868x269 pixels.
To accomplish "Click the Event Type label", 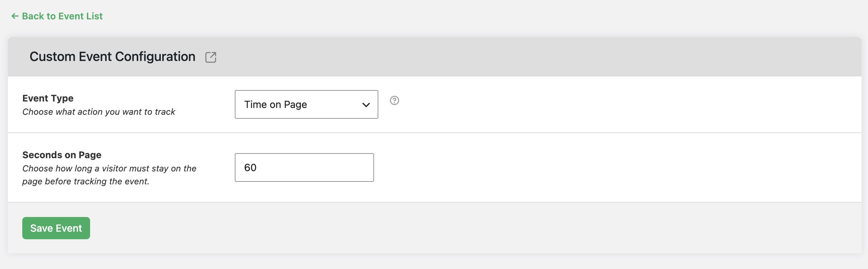I will (x=48, y=98).
